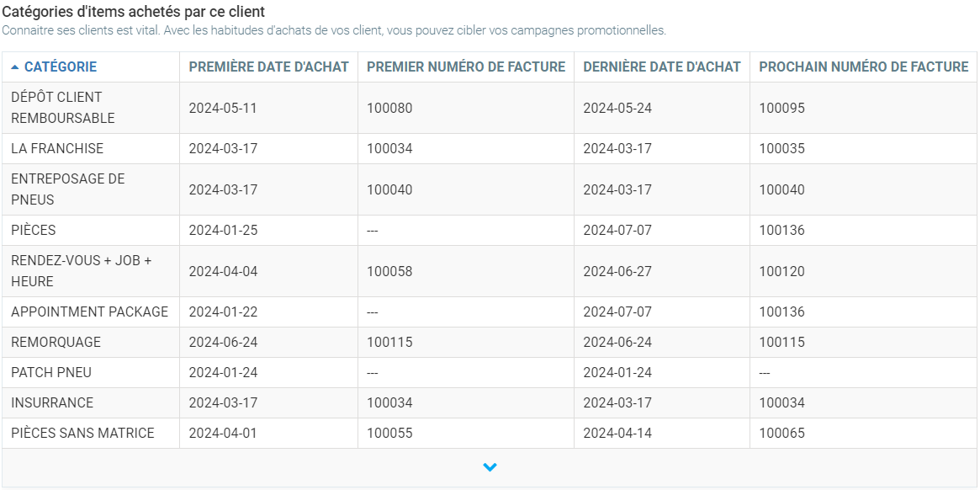Click the Entreposage de pneus category
980x490 pixels.
tap(67, 189)
